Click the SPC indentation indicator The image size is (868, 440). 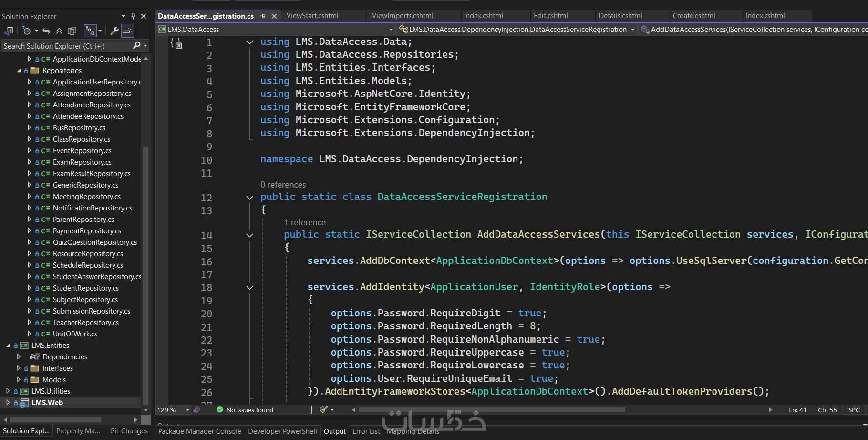(x=854, y=410)
